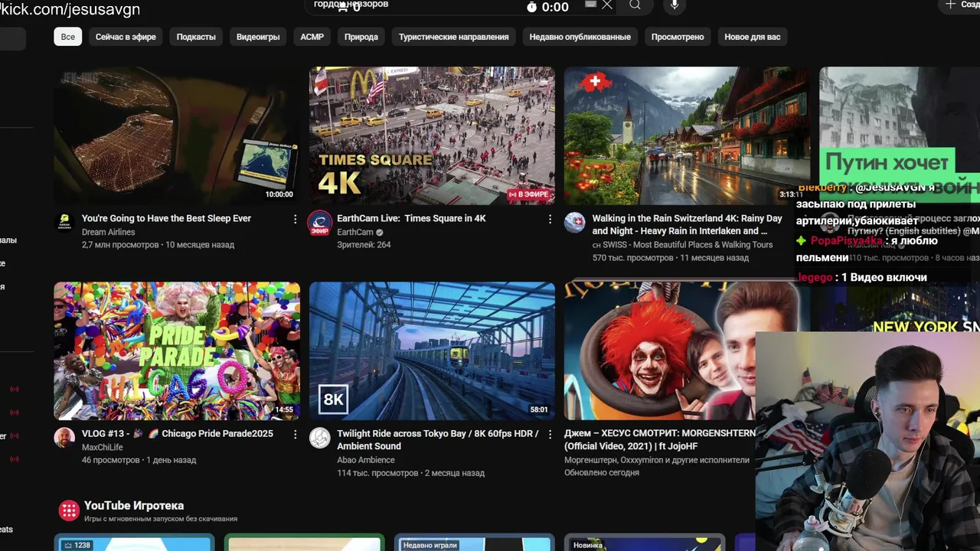
Task: Open the game card labeled "Недавно играли"
Action: (474, 543)
